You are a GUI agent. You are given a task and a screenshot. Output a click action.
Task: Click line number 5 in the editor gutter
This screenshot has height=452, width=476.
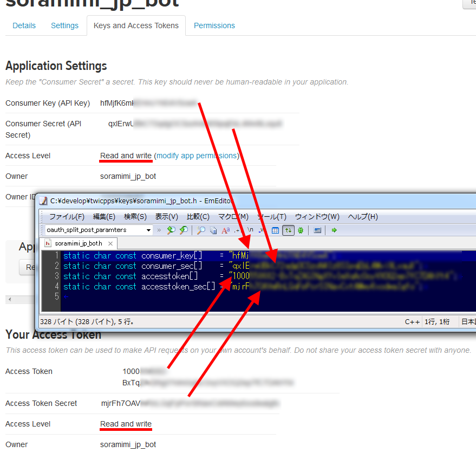click(x=56, y=296)
